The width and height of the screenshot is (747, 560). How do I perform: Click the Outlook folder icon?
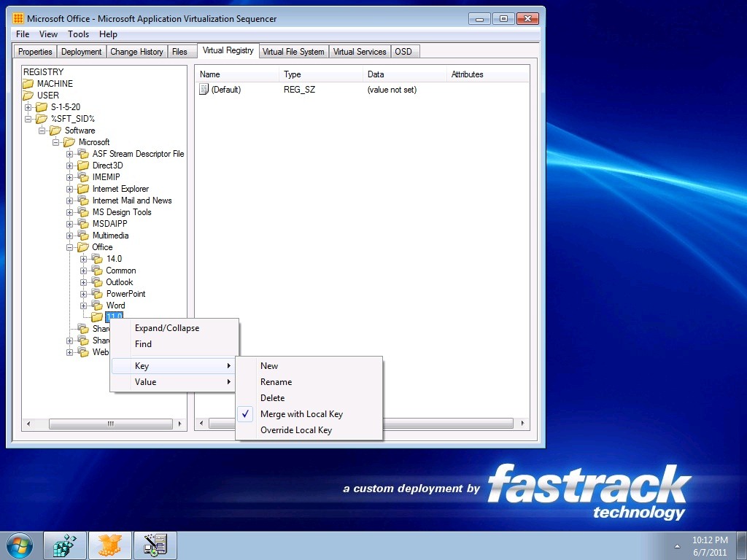click(97, 282)
